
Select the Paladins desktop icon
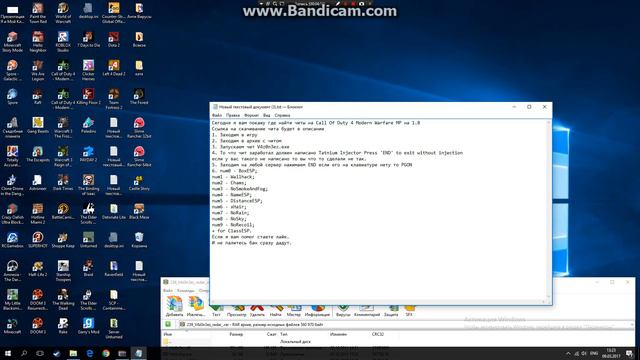88,126
